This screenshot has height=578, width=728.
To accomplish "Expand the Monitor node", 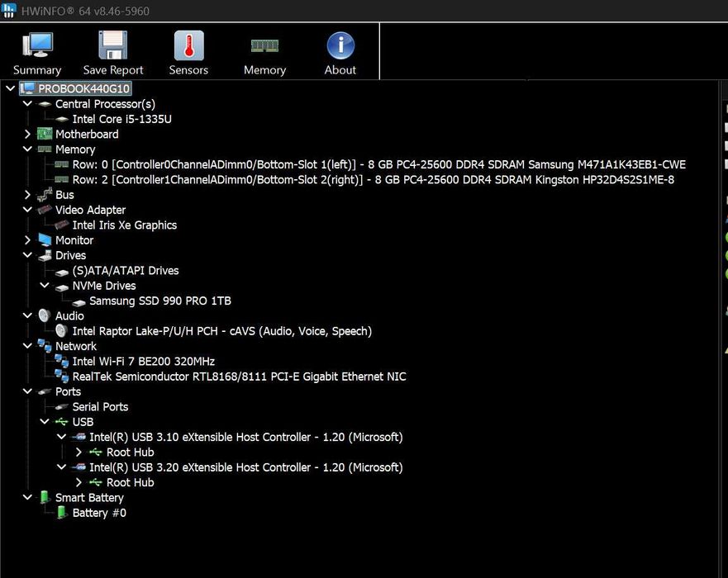I will (x=27, y=239).
